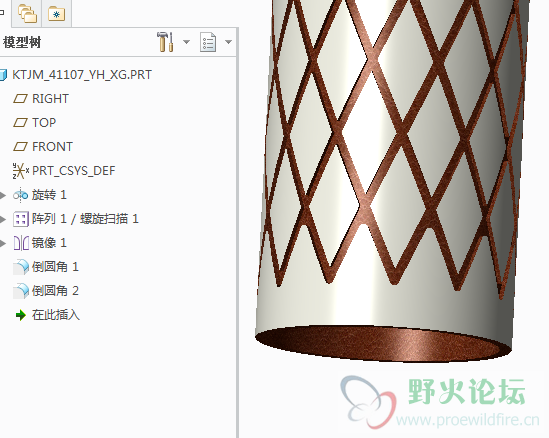Switch to the favorites folder tab
549x438 pixels.
click(x=57, y=14)
